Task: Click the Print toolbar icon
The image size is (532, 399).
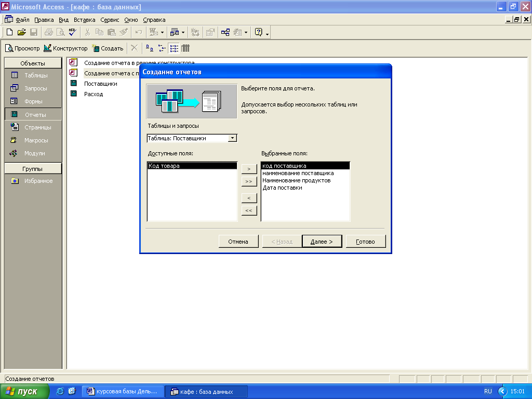Action: 49,32
